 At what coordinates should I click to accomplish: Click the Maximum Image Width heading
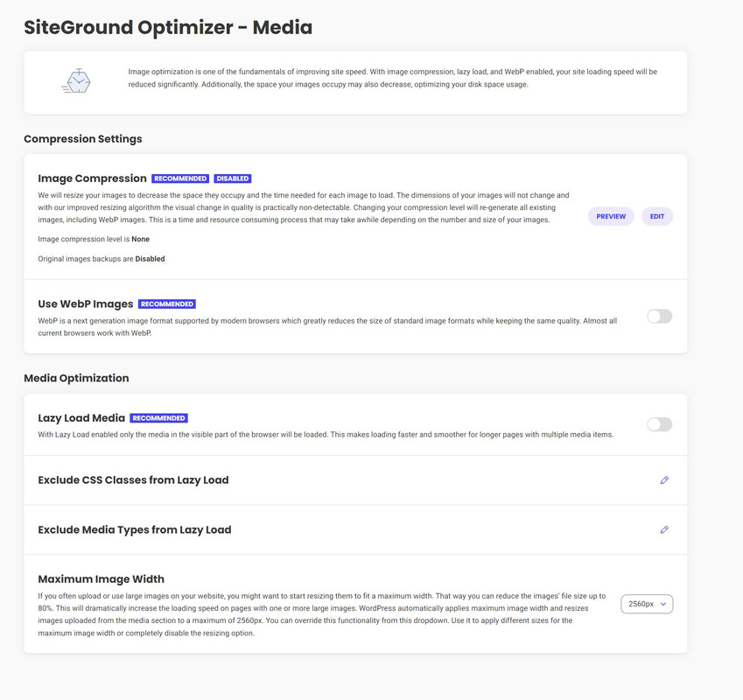click(101, 579)
